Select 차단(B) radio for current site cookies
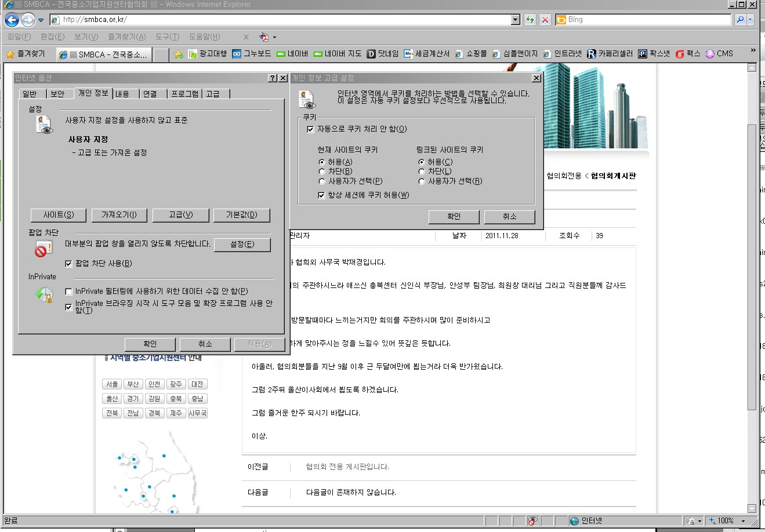Image resolution: width=765 pixels, height=532 pixels. pos(322,172)
